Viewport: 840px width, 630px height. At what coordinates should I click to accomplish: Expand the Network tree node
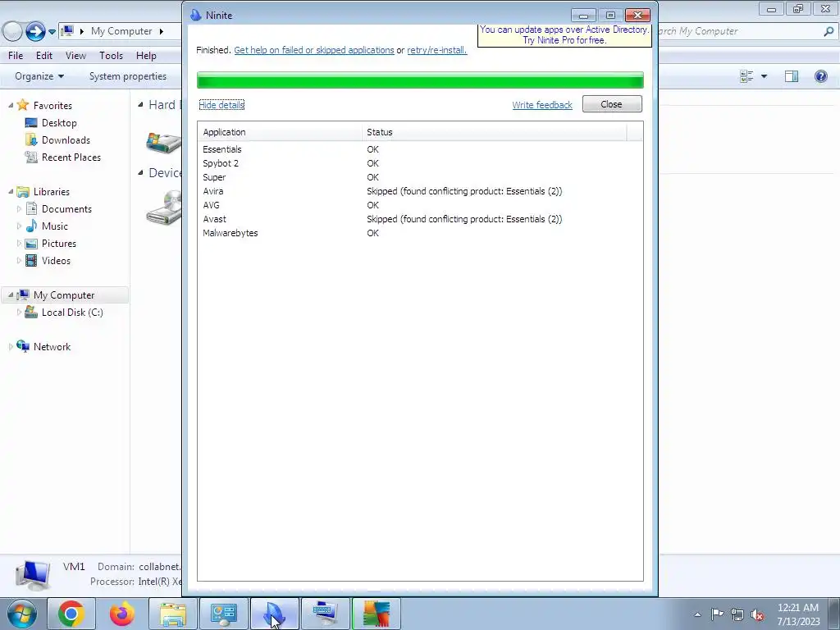[x=11, y=347]
